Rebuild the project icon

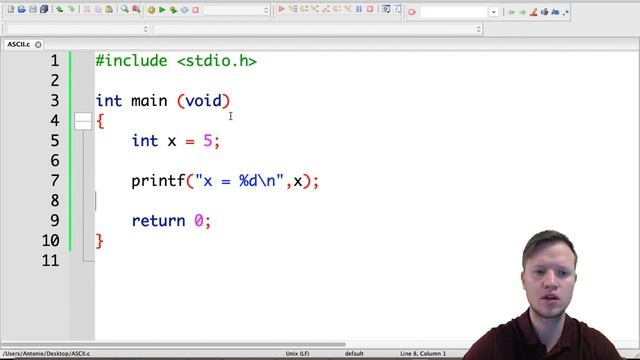point(184,10)
